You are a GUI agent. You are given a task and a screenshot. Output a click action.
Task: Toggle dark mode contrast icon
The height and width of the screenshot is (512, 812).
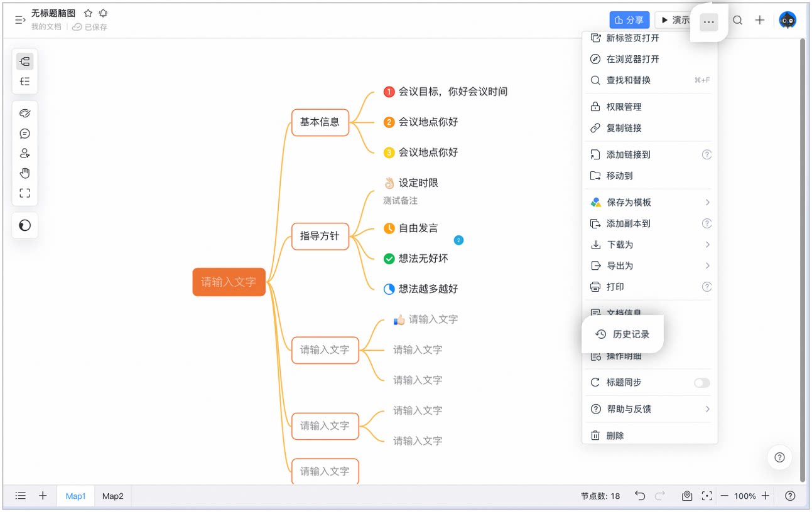(24, 226)
